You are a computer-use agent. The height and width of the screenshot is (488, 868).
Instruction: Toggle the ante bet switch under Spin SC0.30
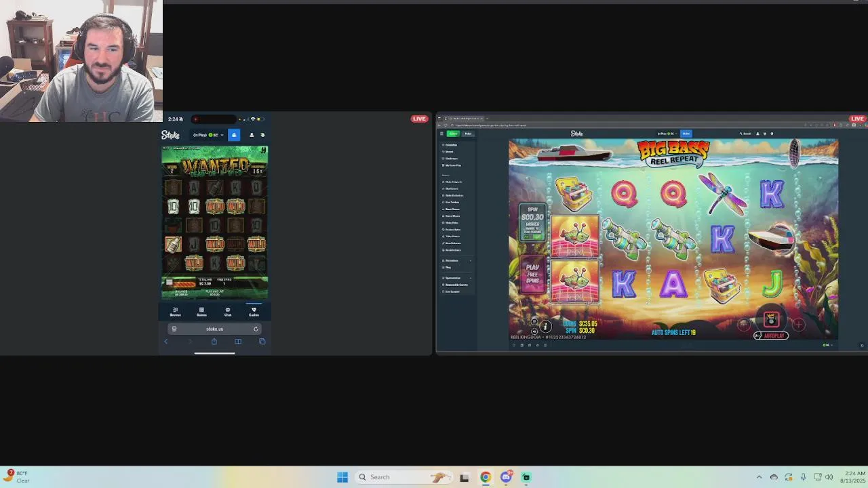534,237
